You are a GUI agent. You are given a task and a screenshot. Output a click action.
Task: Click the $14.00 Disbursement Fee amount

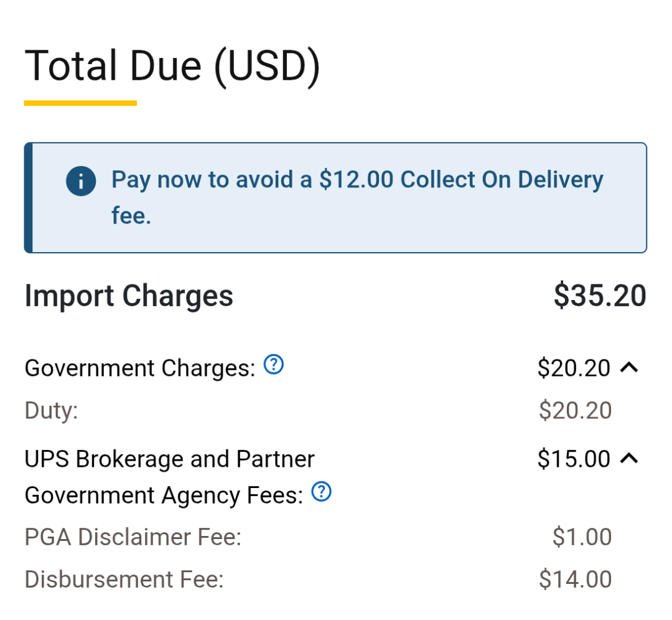(x=575, y=580)
